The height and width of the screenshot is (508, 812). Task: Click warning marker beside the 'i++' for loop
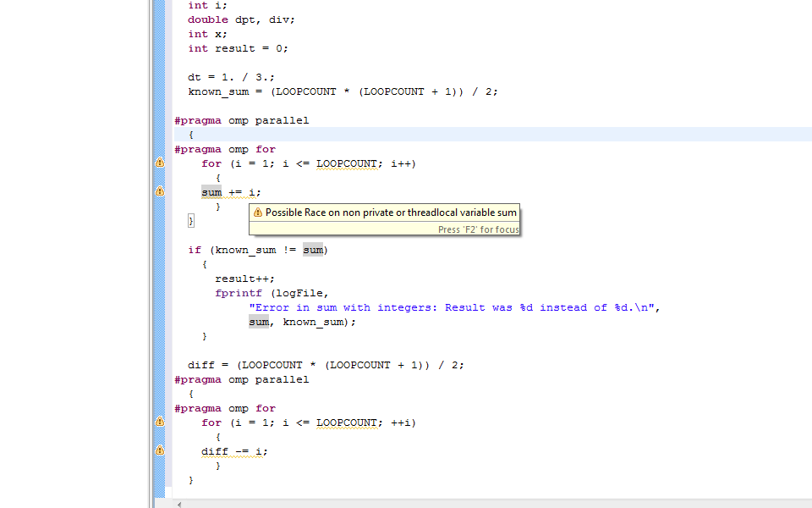tap(160, 163)
